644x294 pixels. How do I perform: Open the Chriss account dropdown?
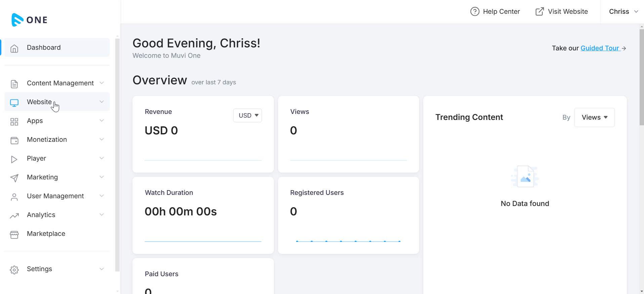click(x=623, y=12)
